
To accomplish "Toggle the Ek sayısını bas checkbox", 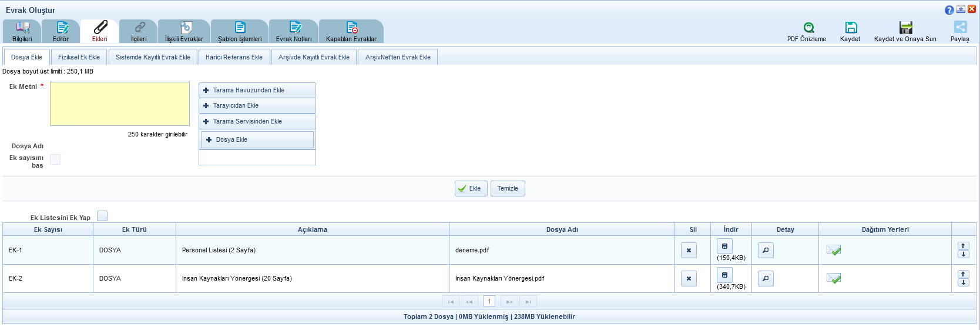I will (x=55, y=159).
